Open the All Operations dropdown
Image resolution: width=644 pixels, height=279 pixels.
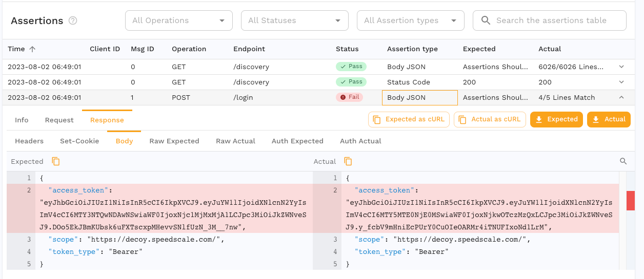pos(179,20)
